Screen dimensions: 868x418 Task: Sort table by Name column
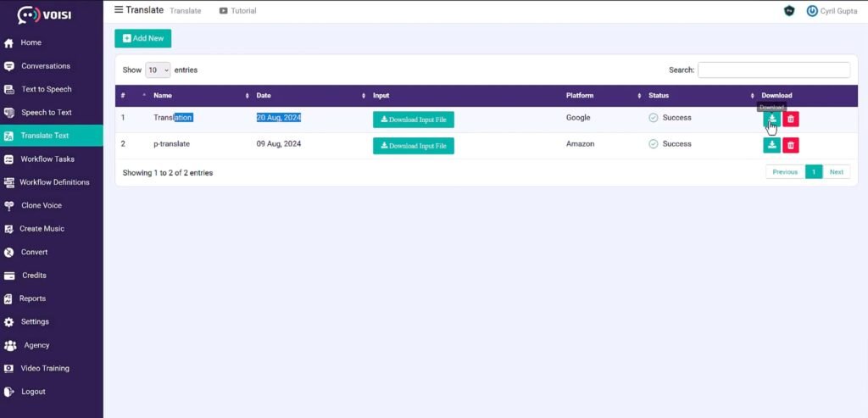200,96
